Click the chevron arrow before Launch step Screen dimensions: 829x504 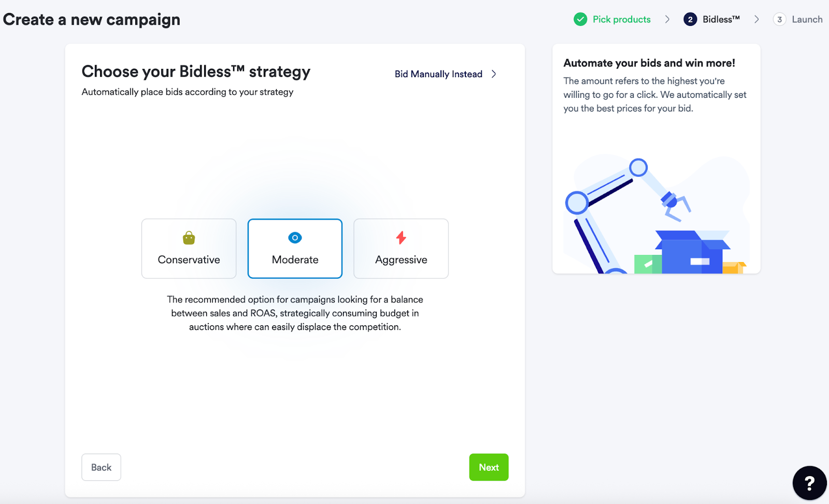756,19
